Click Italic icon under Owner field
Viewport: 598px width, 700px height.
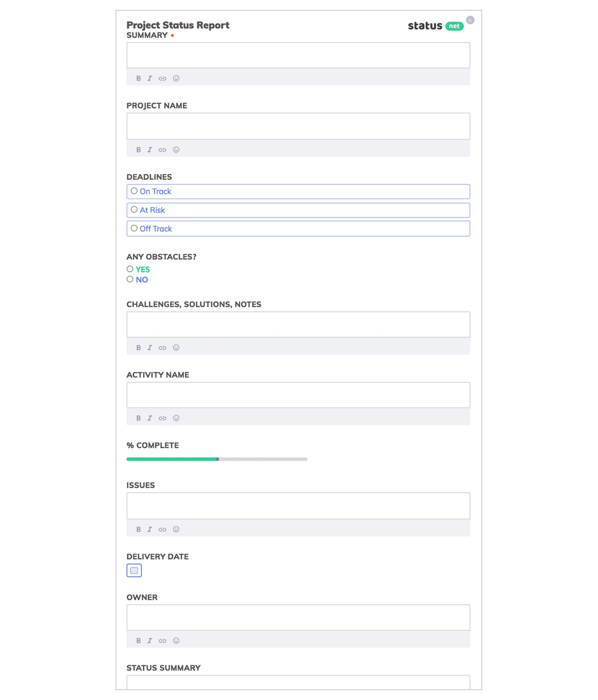tap(150, 640)
